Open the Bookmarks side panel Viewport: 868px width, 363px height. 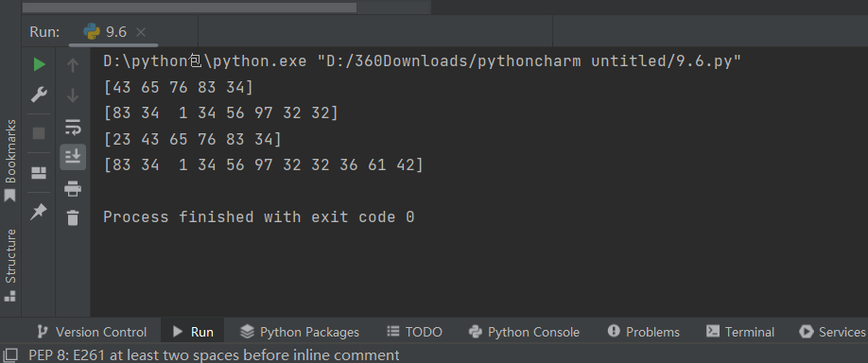click(10, 161)
